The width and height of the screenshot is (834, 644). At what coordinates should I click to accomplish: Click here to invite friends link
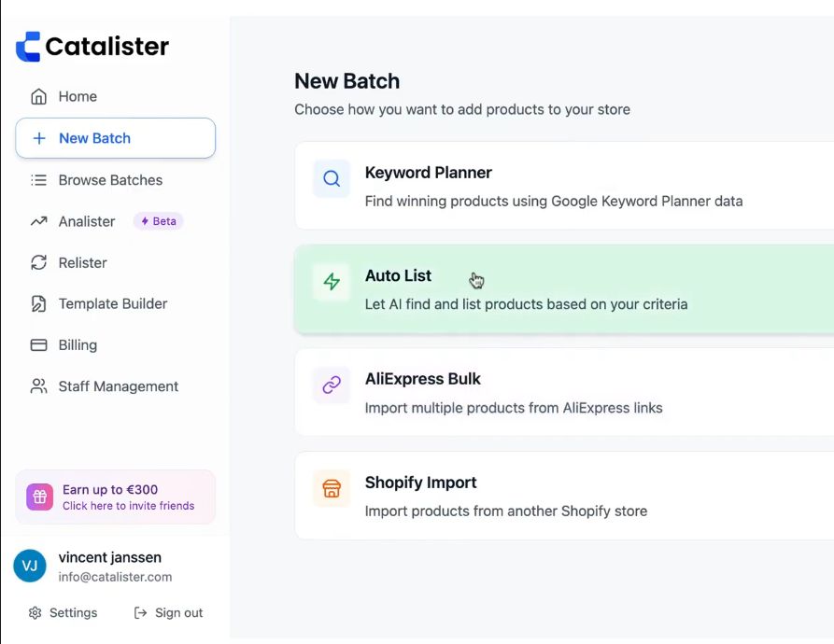click(128, 506)
